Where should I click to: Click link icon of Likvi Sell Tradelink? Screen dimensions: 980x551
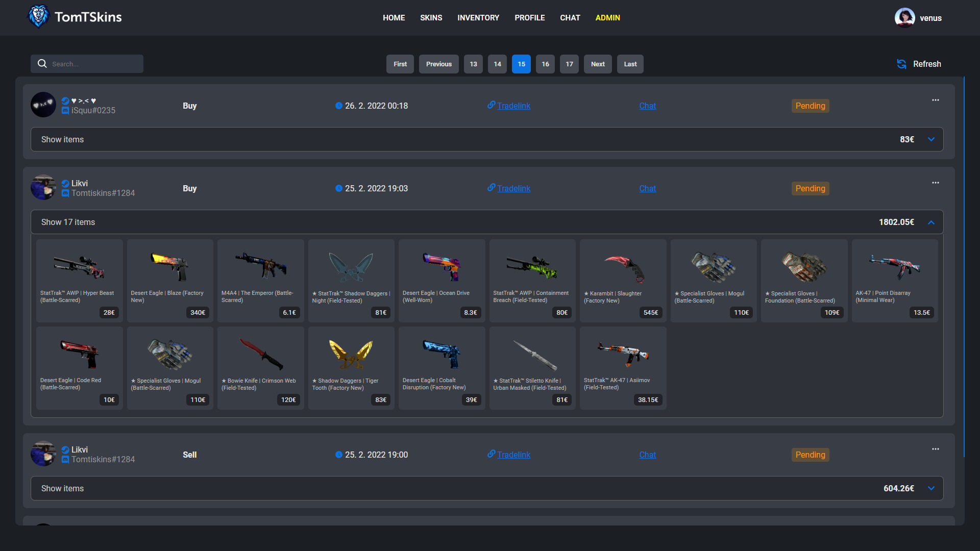tap(492, 454)
